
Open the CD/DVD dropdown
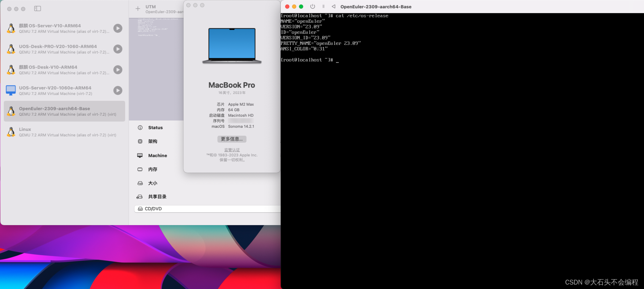207,209
